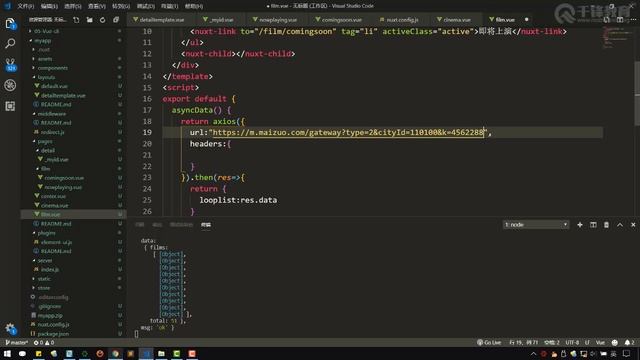This screenshot has width=640, height=360.
Task: Collapse the pages folder
Action: tap(45, 141)
